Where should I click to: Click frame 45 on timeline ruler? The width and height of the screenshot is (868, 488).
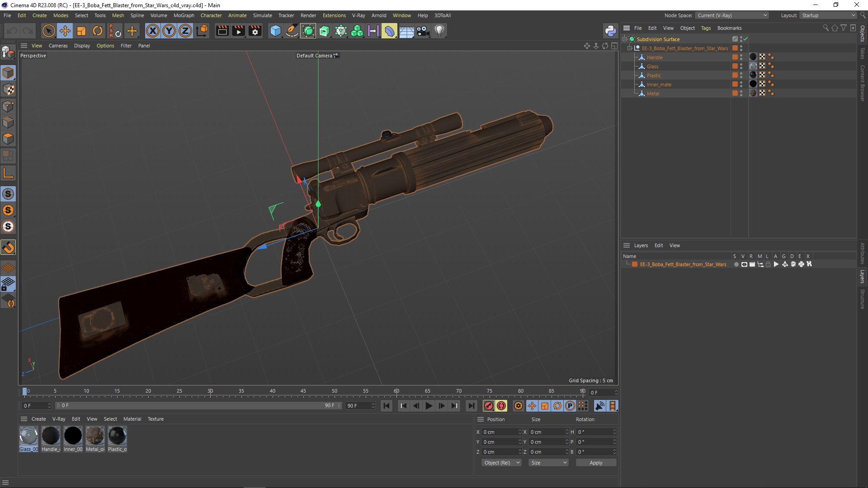pos(303,391)
